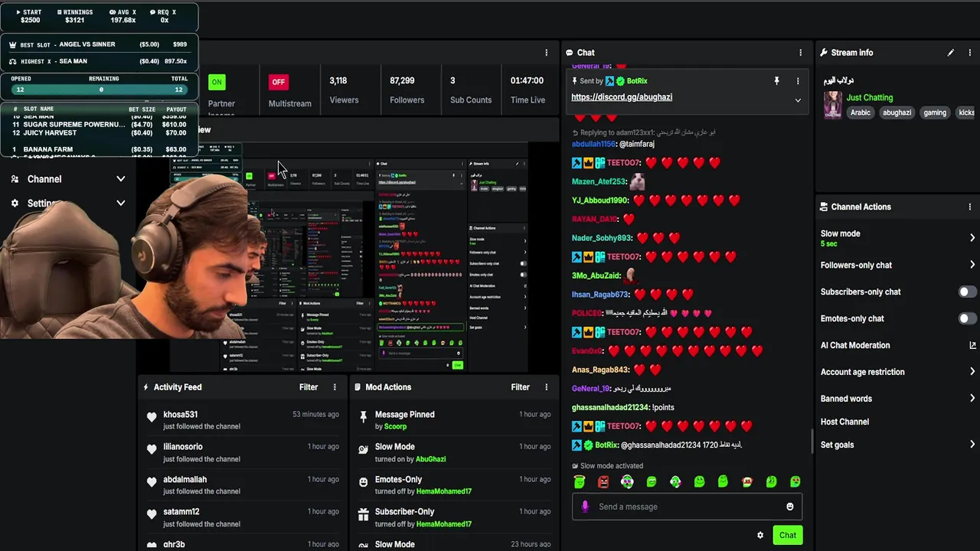
Task: Click the chat bubble icon in Chat header
Action: pos(570,53)
